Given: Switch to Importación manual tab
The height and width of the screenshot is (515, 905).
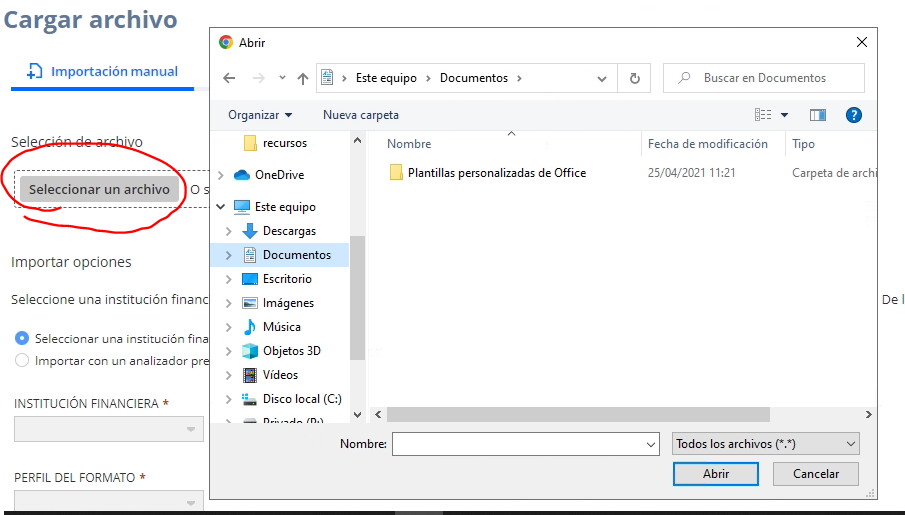Looking at the screenshot, I should click(x=102, y=71).
